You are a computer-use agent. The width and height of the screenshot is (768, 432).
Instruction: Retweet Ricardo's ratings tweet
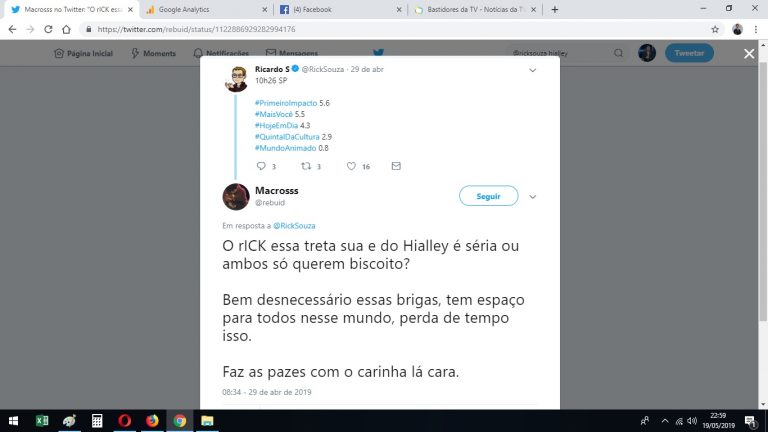point(306,166)
